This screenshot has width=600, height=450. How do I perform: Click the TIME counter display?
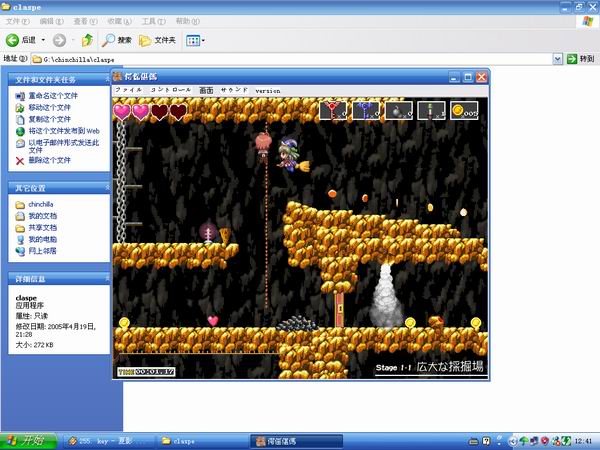146,372
